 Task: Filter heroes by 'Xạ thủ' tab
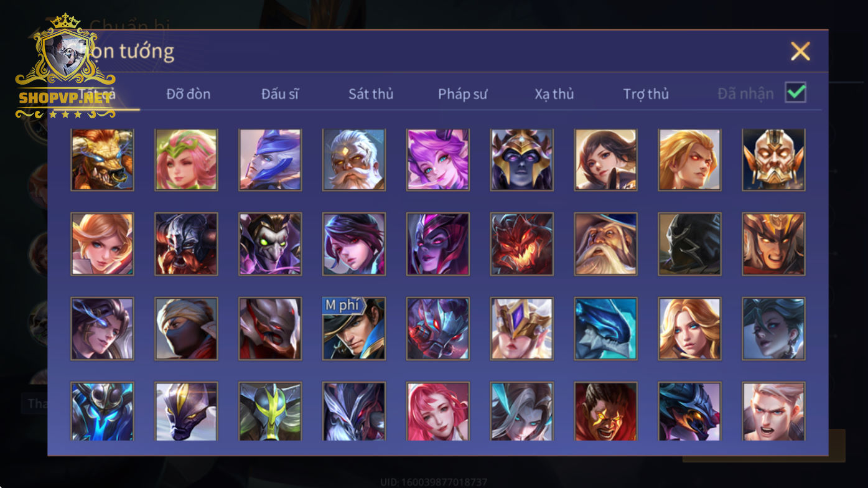tap(554, 94)
